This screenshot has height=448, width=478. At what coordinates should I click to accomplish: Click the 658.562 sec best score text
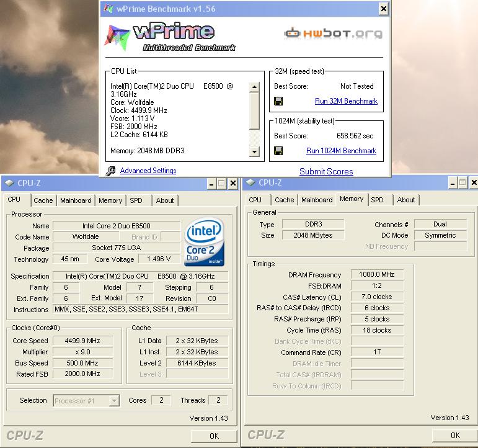point(355,136)
